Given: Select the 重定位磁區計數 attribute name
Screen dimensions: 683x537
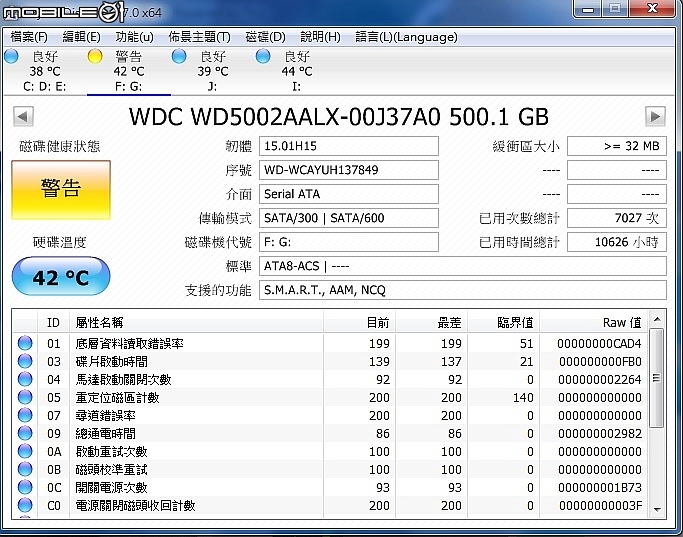Looking at the screenshot, I should [x=117, y=398].
